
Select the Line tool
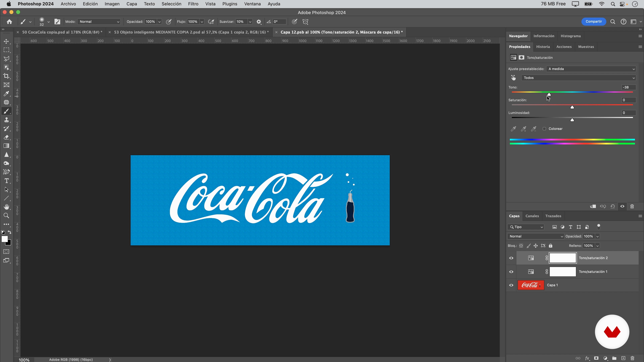[x=6, y=198]
